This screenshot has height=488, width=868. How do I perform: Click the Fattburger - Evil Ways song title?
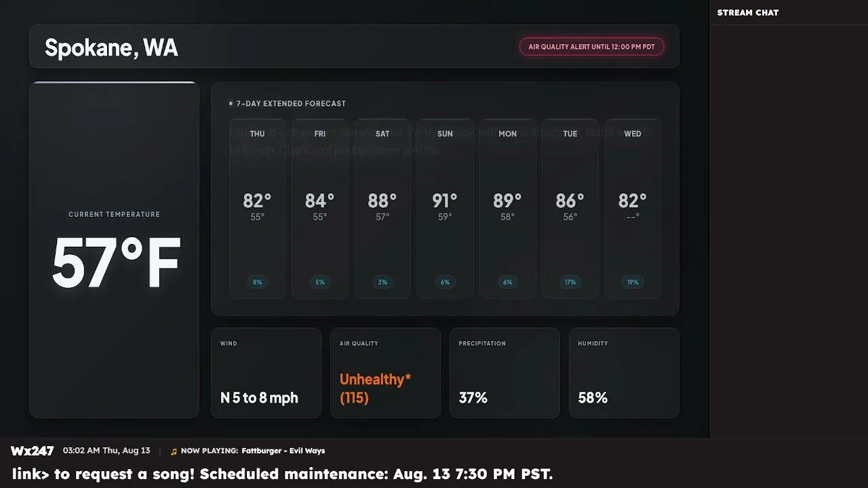(283, 451)
